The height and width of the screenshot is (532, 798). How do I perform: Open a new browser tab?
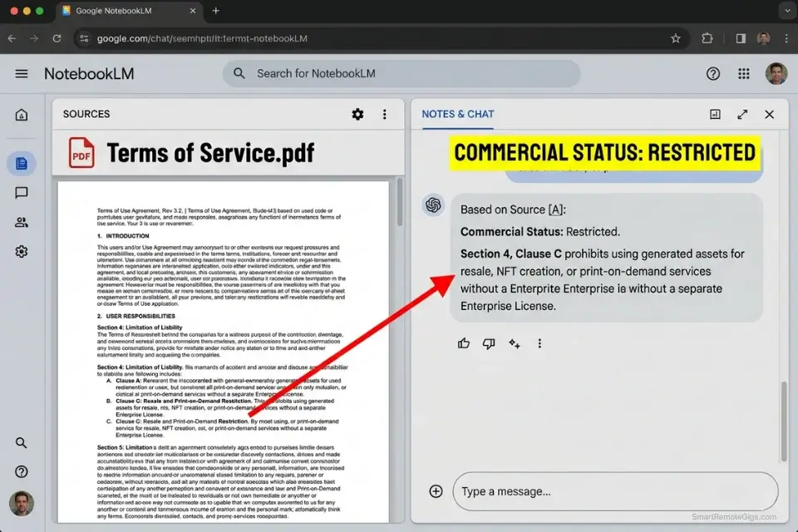pyautogui.click(x=216, y=11)
